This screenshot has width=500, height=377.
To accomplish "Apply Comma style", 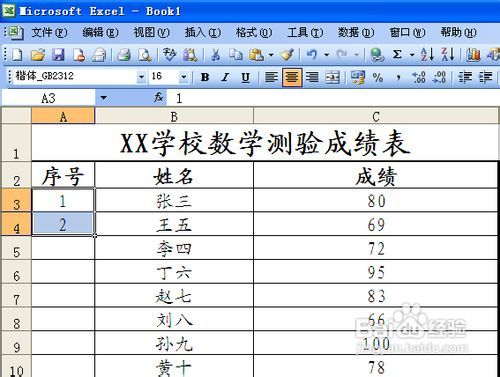I will pos(398,78).
